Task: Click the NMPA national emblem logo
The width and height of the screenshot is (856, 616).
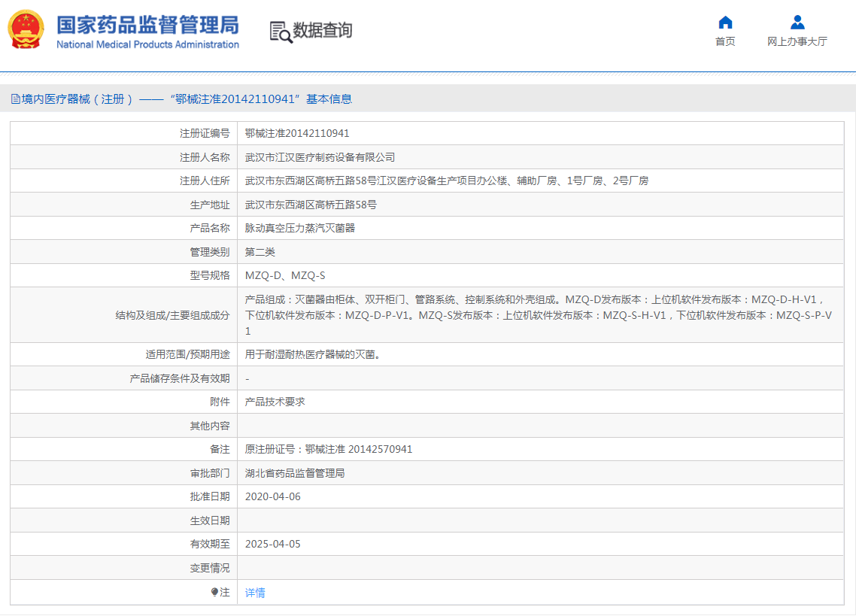Action: (27, 32)
